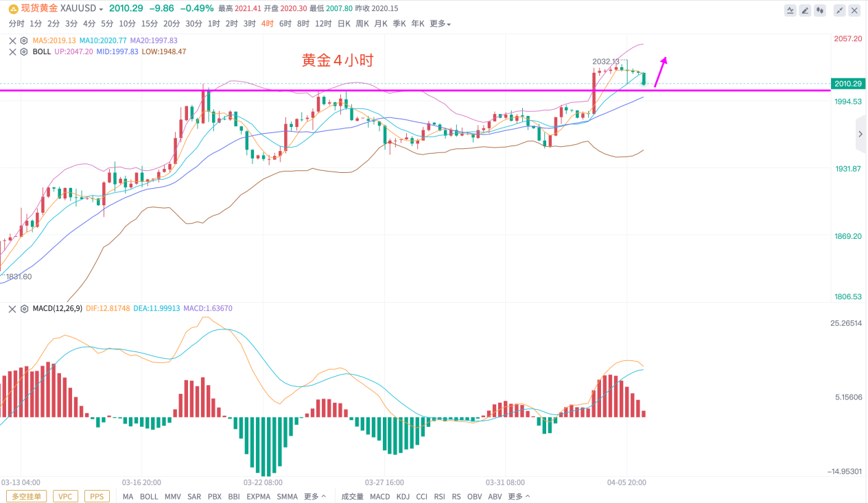The width and height of the screenshot is (868, 503).
Task: Open settings hexagon for MACD indicator
Action: [x=24, y=309]
